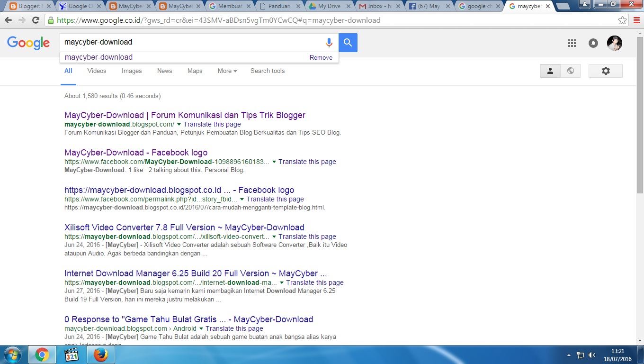Open the Xilisoft Video Converter 7.8 result
644x364 pixels.
[184, 227]
